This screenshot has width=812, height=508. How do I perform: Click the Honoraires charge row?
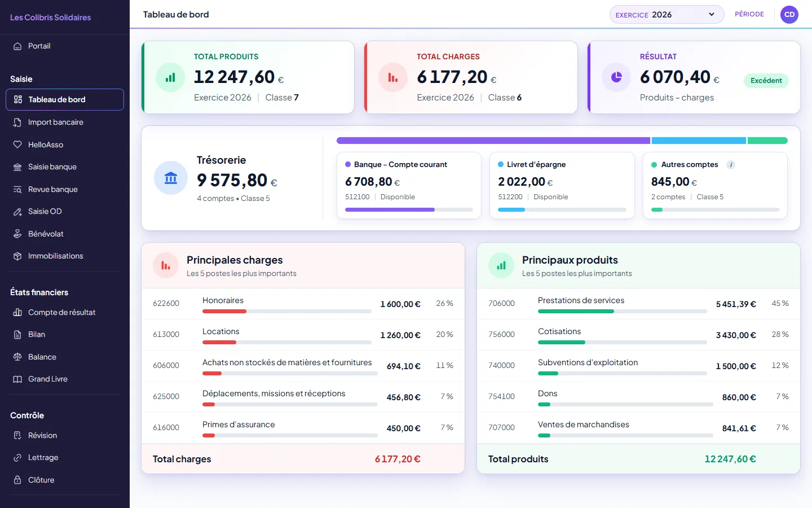point(303,304)
